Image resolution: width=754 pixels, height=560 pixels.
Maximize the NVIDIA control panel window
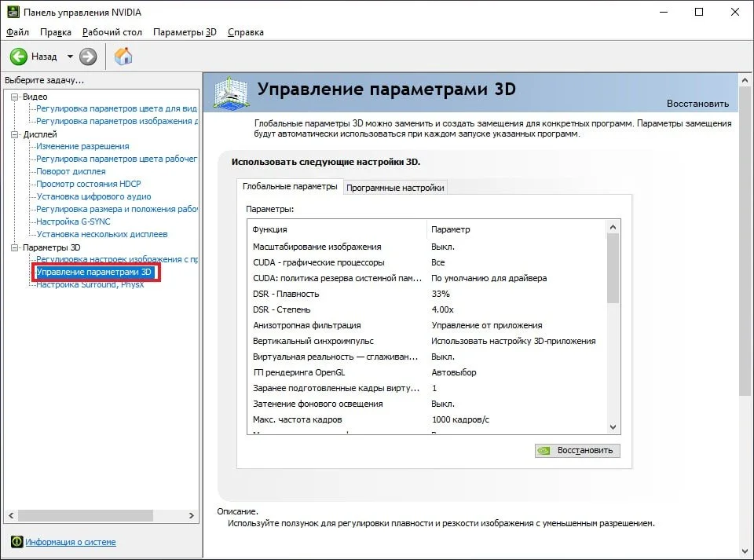(699, 12)
